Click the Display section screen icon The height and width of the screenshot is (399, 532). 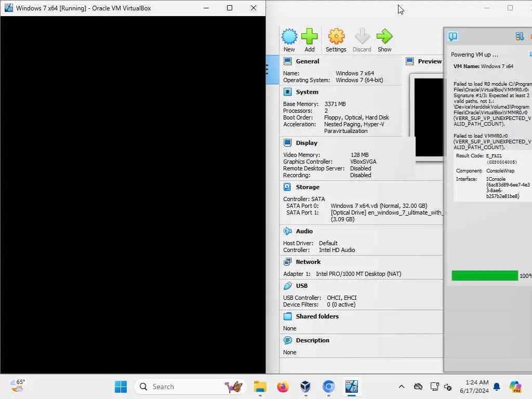point(288,143)
